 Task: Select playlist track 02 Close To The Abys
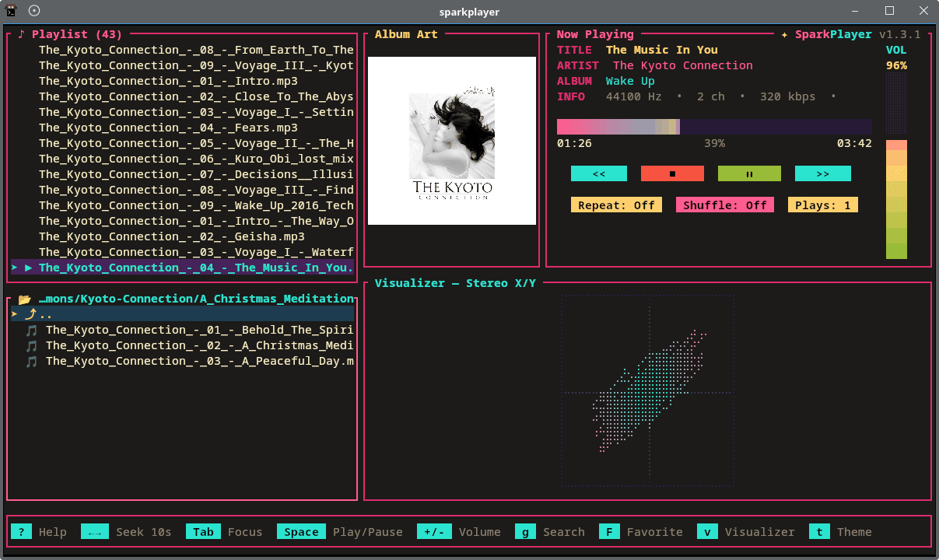point(196,96)
